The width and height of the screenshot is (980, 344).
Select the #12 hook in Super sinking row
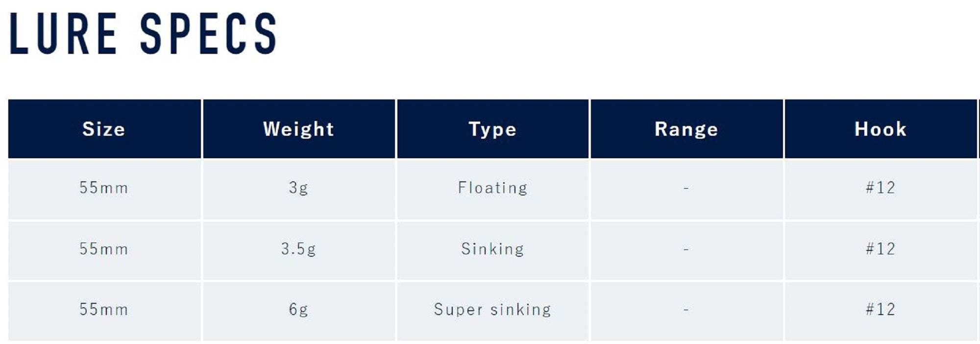click(880, 310)
